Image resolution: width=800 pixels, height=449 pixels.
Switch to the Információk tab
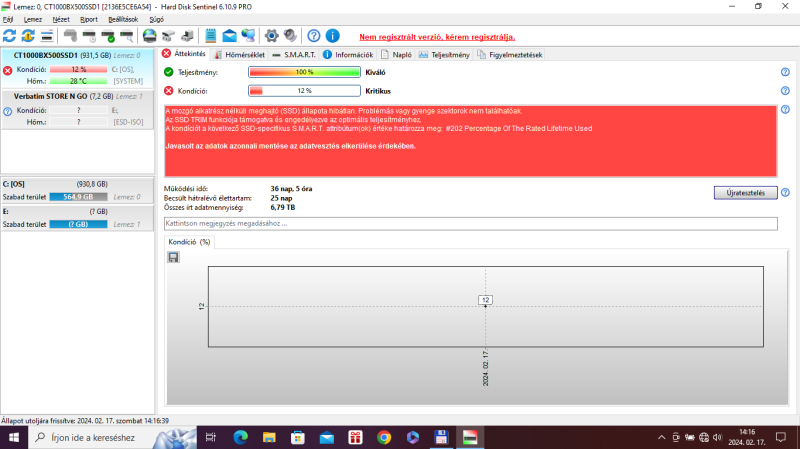pos(348,55)
